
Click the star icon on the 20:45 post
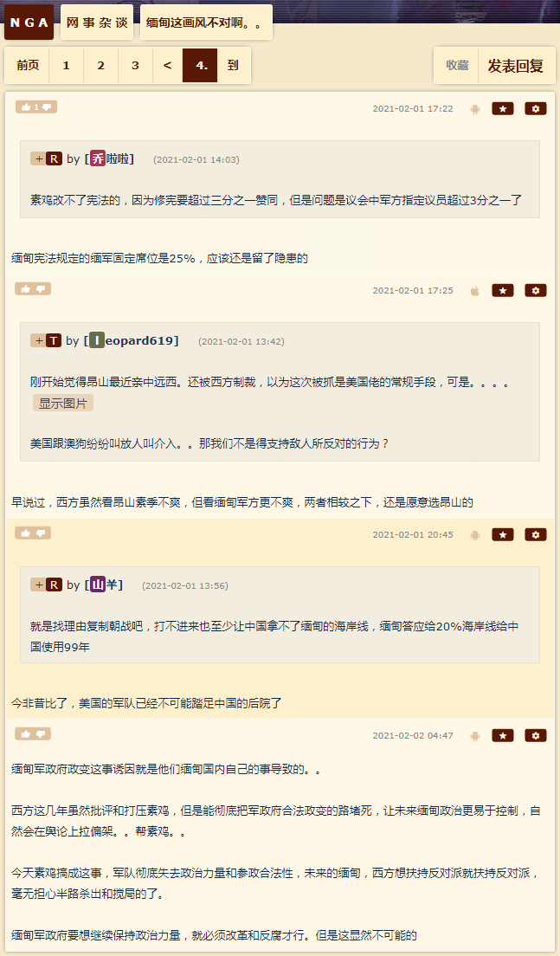pos(503,534)
